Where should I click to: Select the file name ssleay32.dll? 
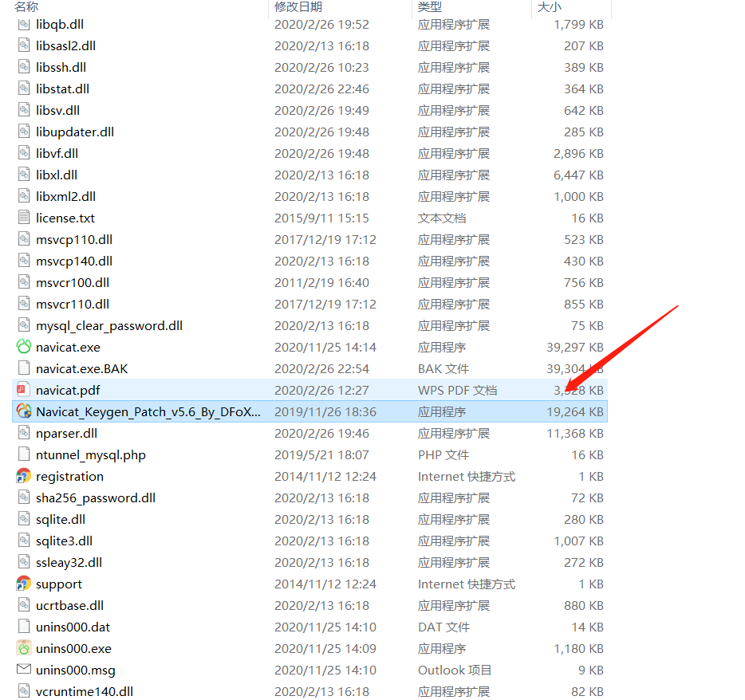[69, 562]
